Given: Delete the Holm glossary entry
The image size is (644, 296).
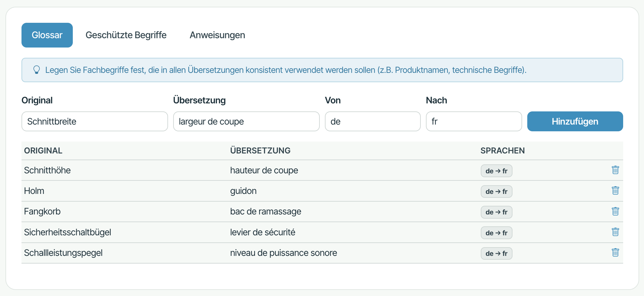Looking at the screenshot, I should pyautogui.click(x=615, y=191).
